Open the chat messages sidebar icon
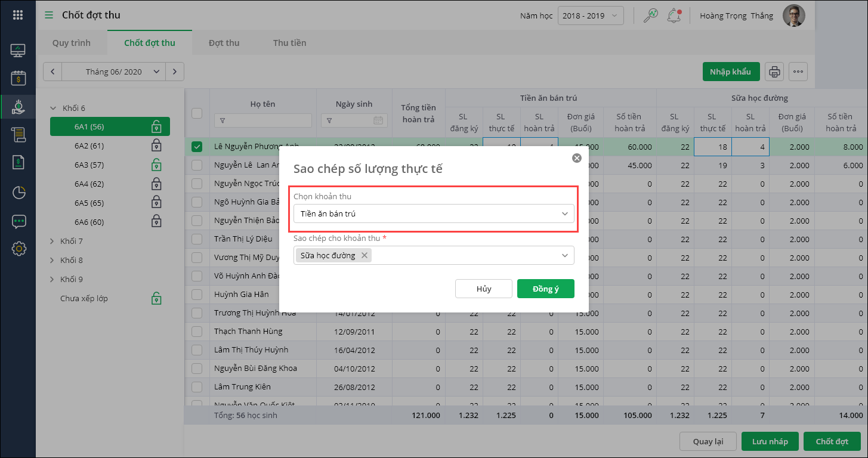868x458 pixels. coord(18,221)
